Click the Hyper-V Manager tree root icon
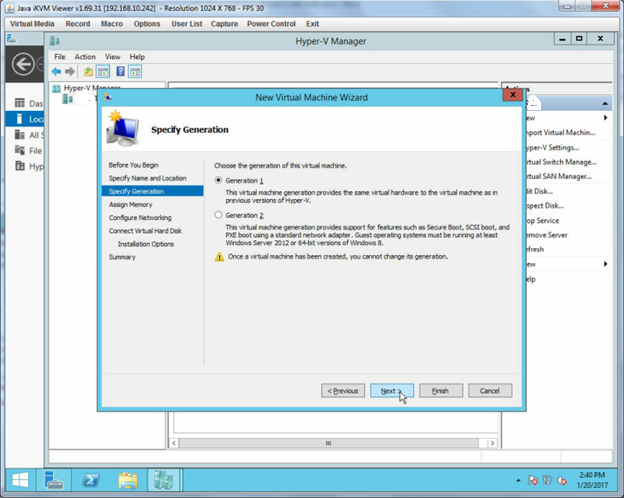624x498 pixels. (57, 88)
